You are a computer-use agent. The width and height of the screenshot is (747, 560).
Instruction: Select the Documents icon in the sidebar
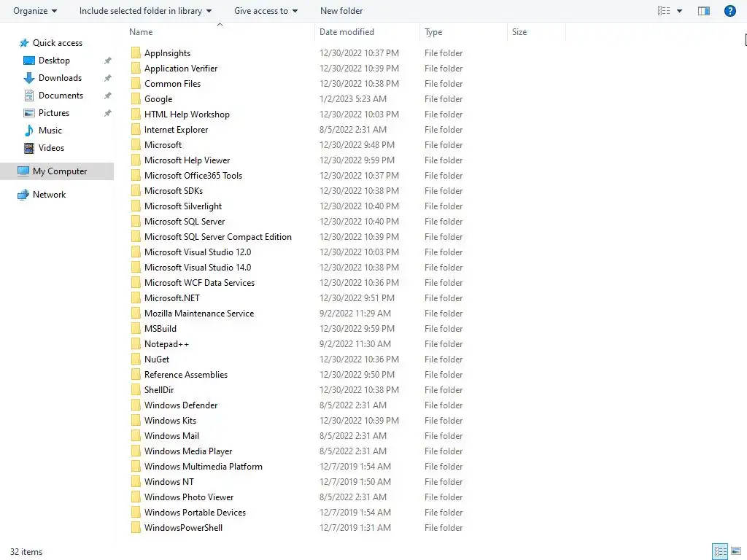(29, 96)
